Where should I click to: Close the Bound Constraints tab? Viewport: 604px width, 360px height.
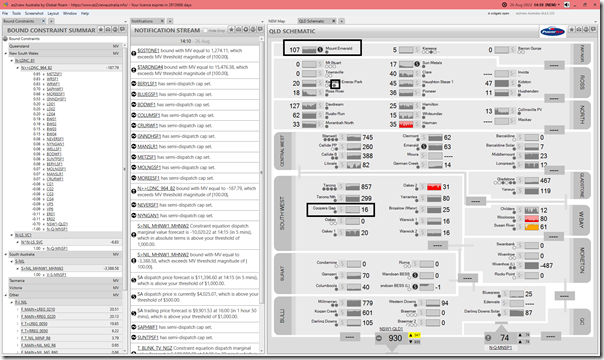point(44,21)
